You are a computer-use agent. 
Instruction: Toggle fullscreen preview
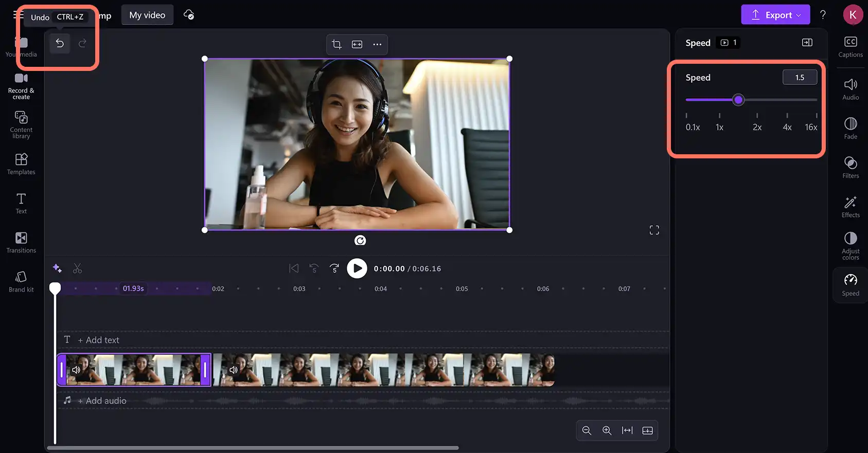click(x=654, y=230)
